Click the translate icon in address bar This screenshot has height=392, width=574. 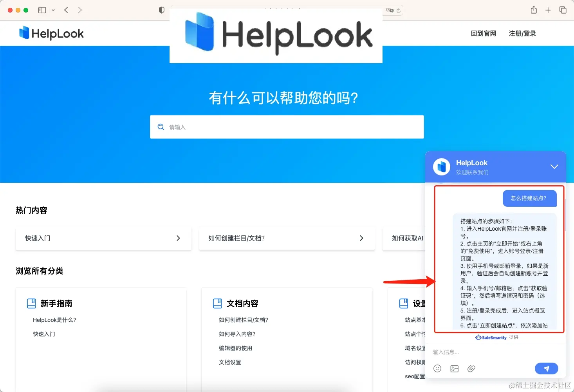[x=390, y=10]
